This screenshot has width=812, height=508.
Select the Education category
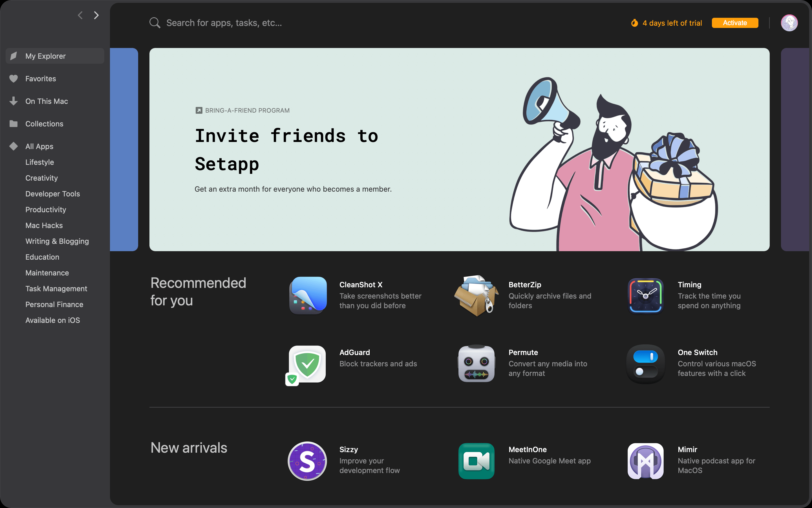42,257
